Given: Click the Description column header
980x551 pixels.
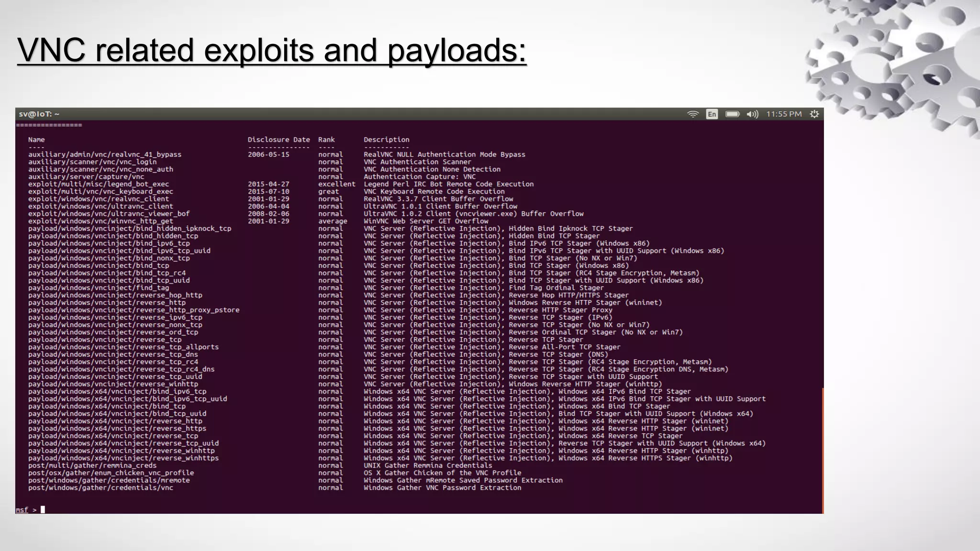Looking at the screenshot, I should pos(387,140).
